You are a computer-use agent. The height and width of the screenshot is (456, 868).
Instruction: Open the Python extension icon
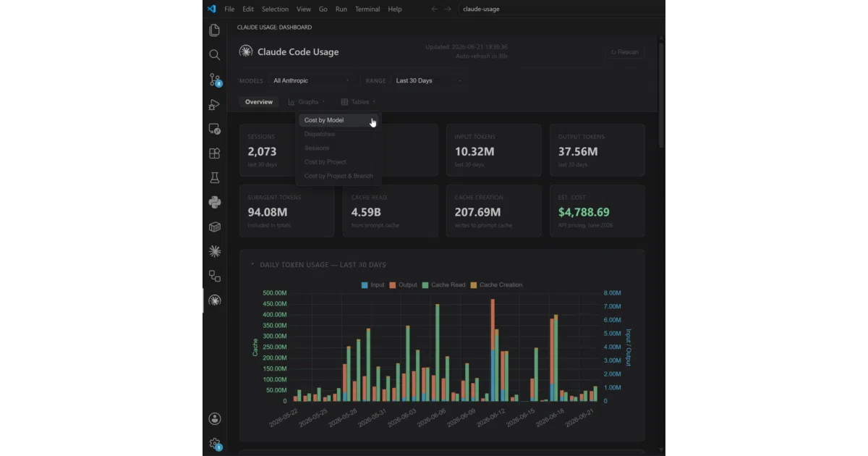tap(214, 202)
